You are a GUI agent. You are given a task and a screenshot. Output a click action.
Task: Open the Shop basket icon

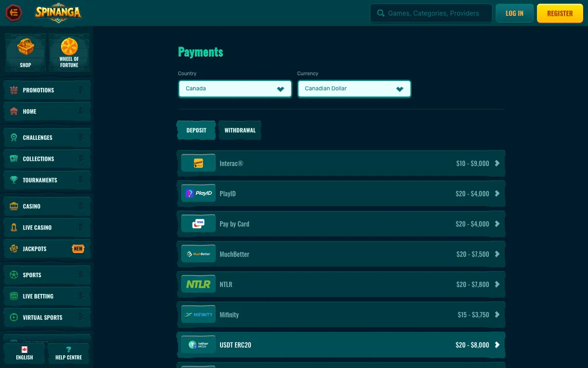click(25, 47)
